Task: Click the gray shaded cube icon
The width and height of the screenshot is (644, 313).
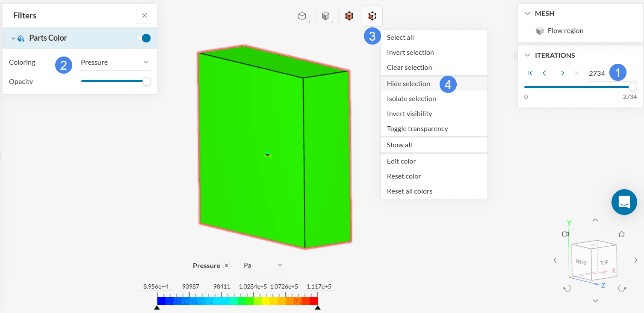Action: (x=325, y=16)
